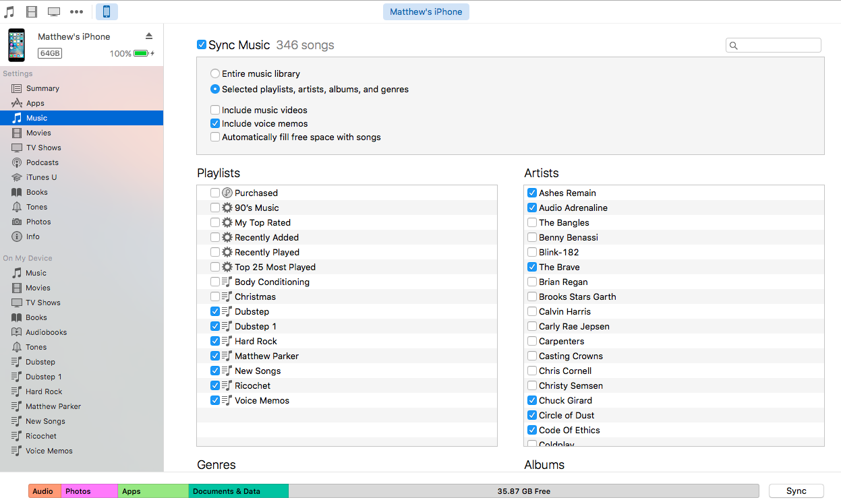This screenshot has width=841, height=504.
Task: Open Audiobooks under On My Device
Action: pos(82,332)
